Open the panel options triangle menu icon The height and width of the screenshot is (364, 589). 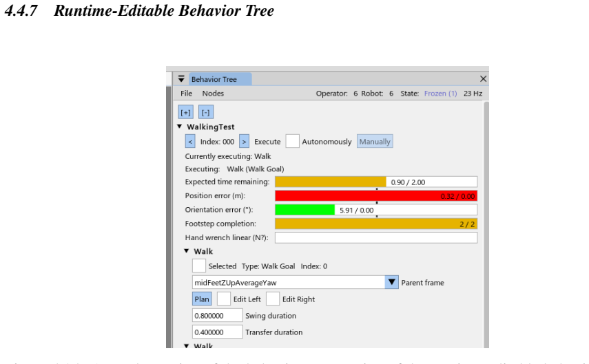[x=181, y=79]
